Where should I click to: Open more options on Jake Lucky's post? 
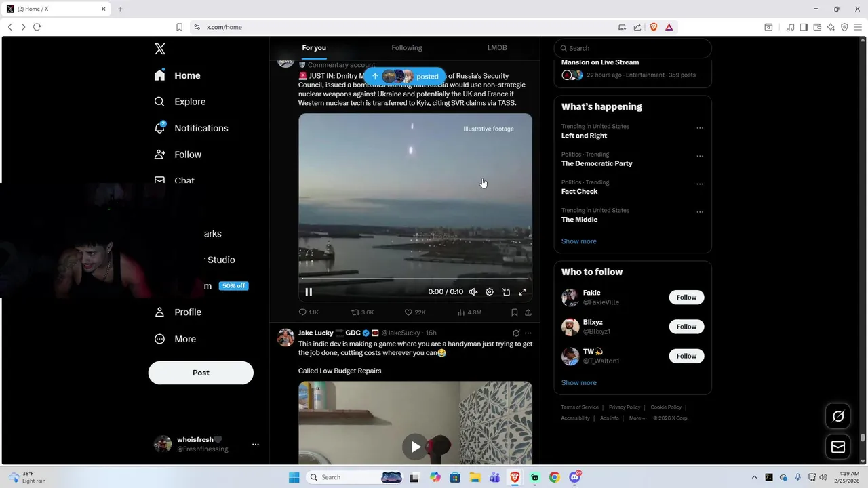tap(528, 333)
